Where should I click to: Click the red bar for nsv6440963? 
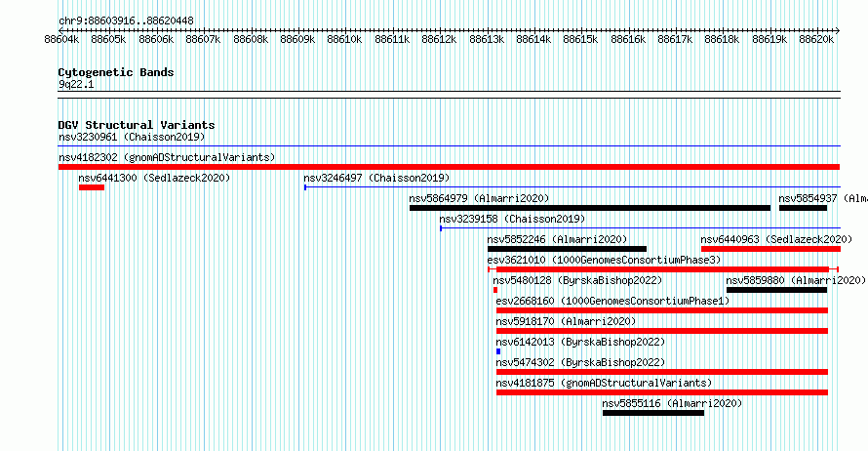point(770,249)
